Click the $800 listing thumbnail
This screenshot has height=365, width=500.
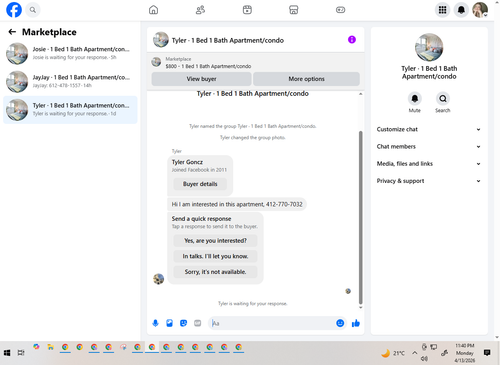click(x=156, y=62)
